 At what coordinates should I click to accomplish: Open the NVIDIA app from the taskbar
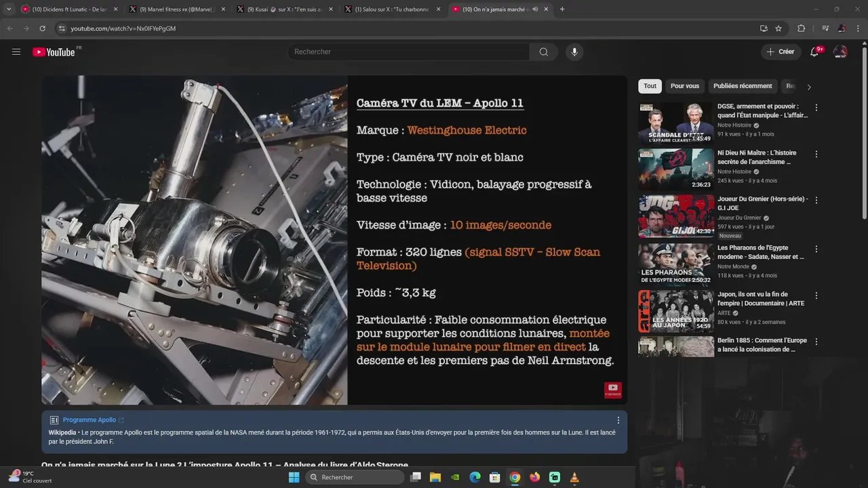(x=455, y=477)
